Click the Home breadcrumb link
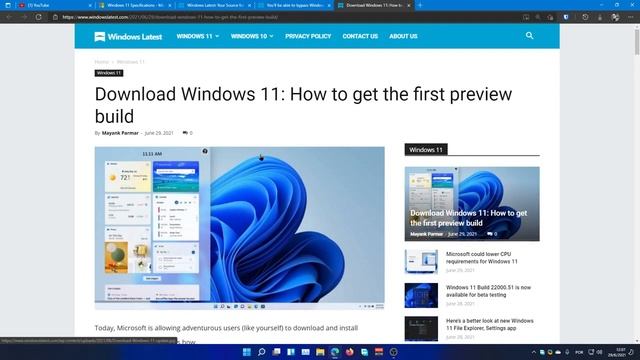The width and height of the screenshot is (640, 360). coord(102,62)
